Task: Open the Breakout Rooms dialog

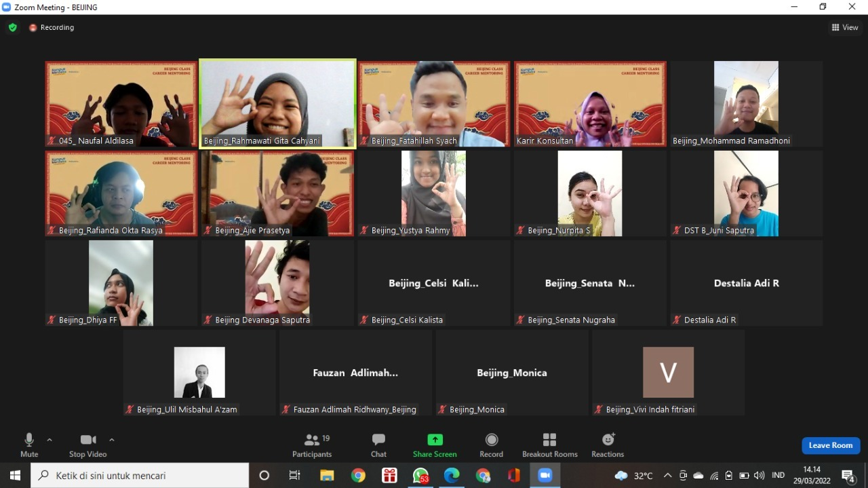Action: point(549,445)
